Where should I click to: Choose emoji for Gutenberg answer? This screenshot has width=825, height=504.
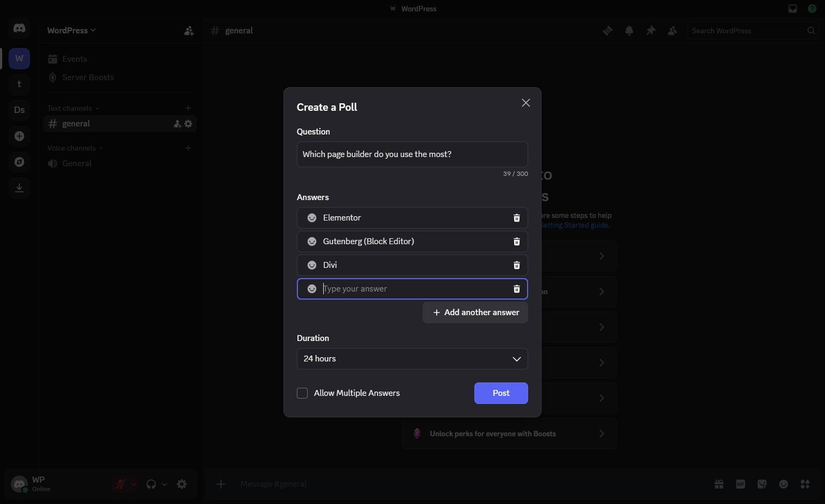pos(312,242)
